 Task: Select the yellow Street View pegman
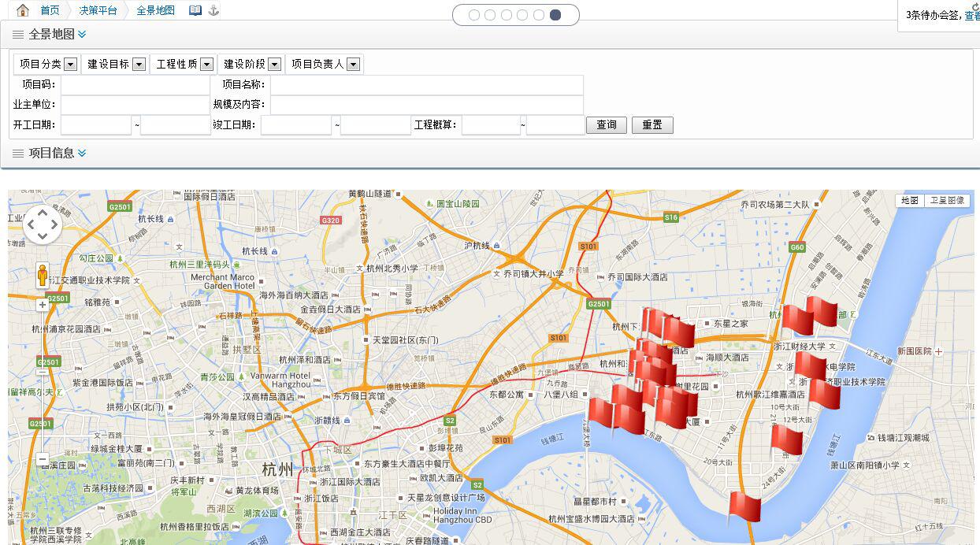[43, 275]
